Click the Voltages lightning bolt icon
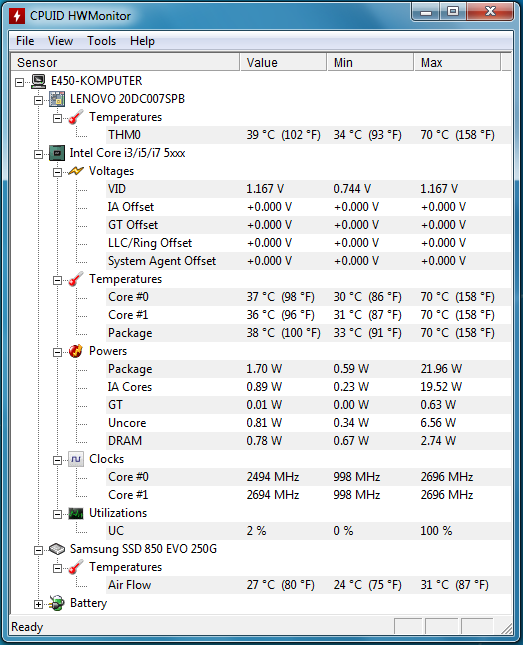Image resolution: width=523 pixels, height=645 pixels. (x=76, y=171)
